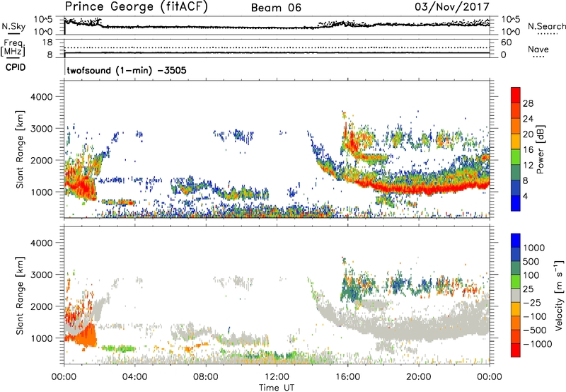Click the 'Freq. [MHz]' axis label

click(13, 48)
